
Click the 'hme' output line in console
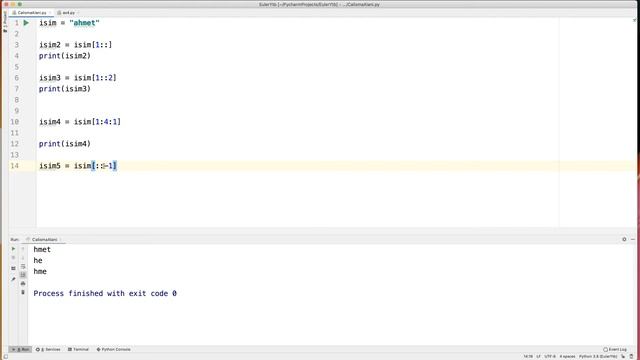point(40,271)
